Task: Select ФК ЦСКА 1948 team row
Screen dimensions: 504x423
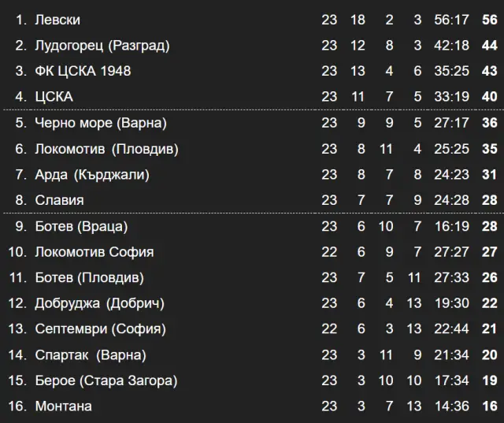Action: 83,71
